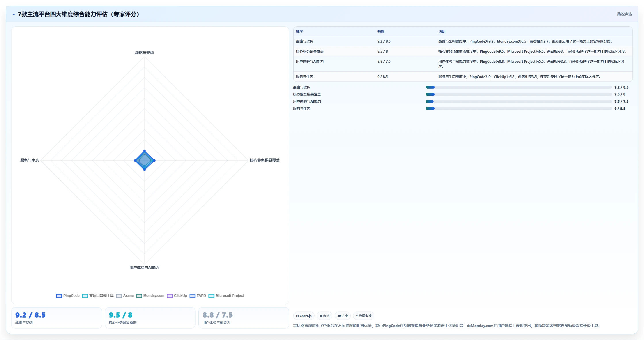
Task: Click the 进度 tag chip
Action: tap(343, 316)
